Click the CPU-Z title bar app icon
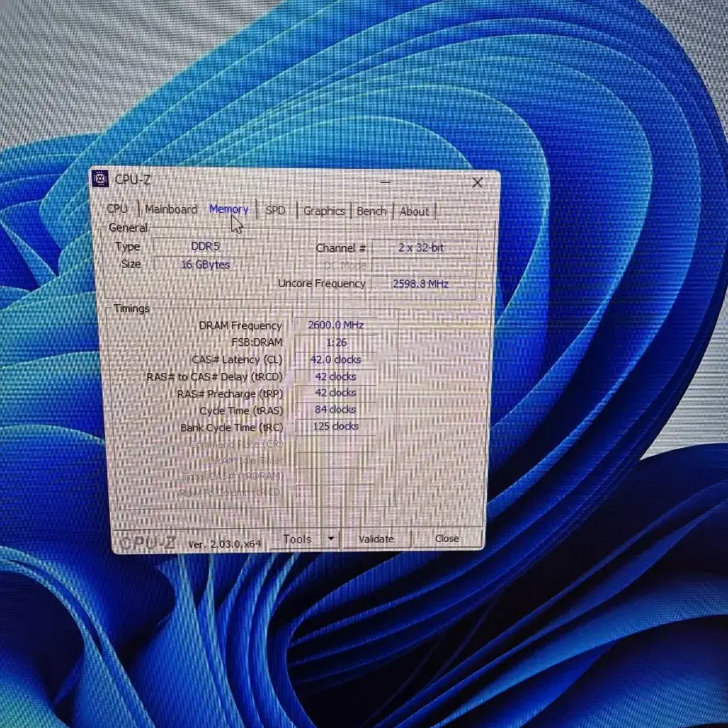 (x=99, y=178)
